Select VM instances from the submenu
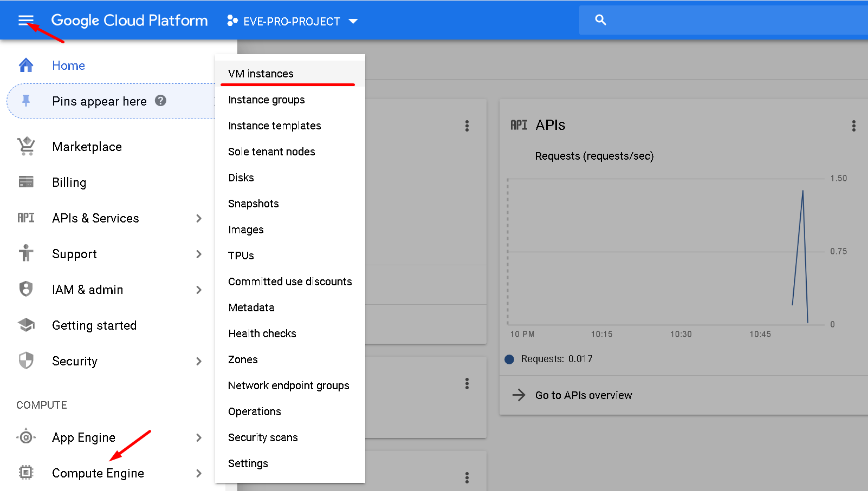This screenshot has width=868, height=491. pyautogui.click(x=261, y=74)
